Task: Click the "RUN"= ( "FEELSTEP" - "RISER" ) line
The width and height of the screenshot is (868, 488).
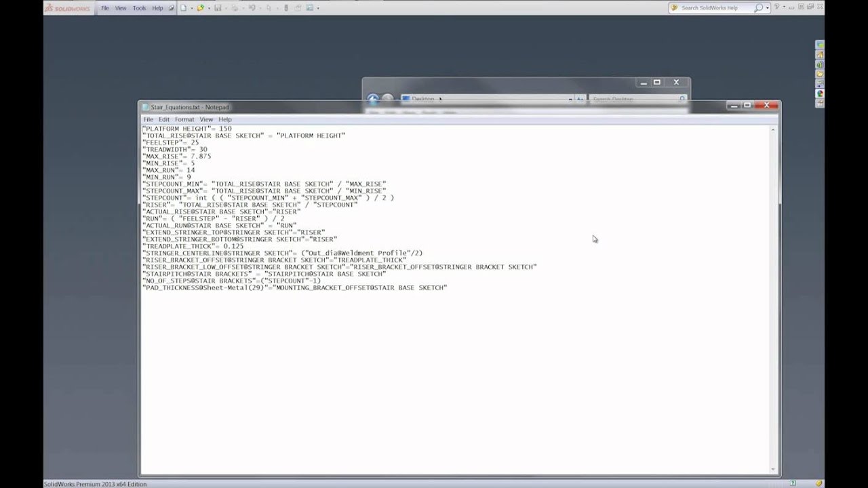Action: (x=213, y=218)
